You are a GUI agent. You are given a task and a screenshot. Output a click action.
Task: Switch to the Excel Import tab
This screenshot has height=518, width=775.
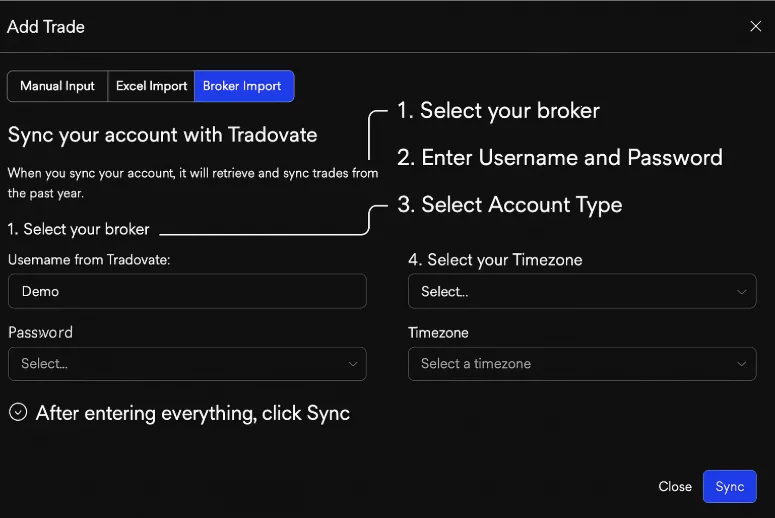click(x=151, y=86)
